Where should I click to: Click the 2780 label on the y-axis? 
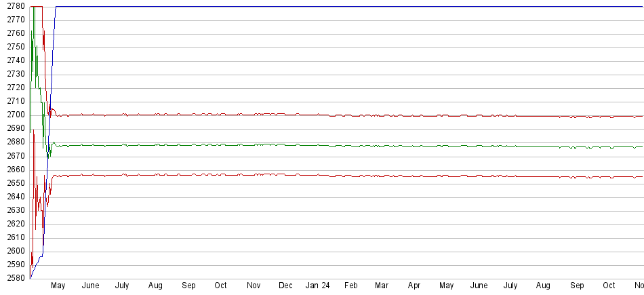pyautogui.click(x=16, y=6)
